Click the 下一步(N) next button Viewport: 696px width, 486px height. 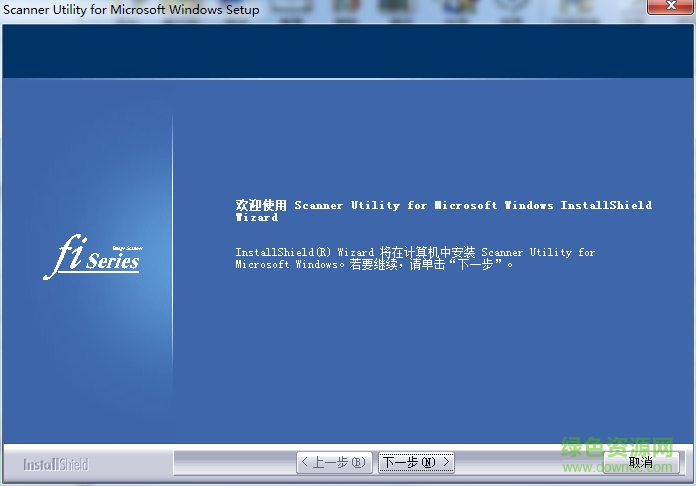click(416, 462)
